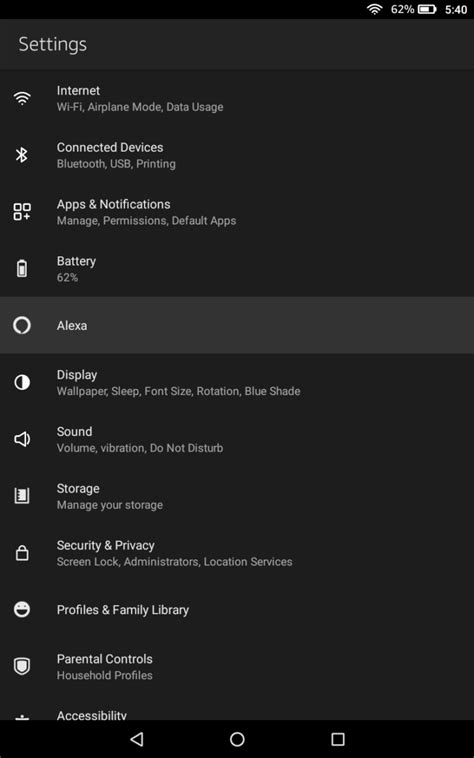Tap the Settings header title
The image size is (474, 758).
pos(53,44)
